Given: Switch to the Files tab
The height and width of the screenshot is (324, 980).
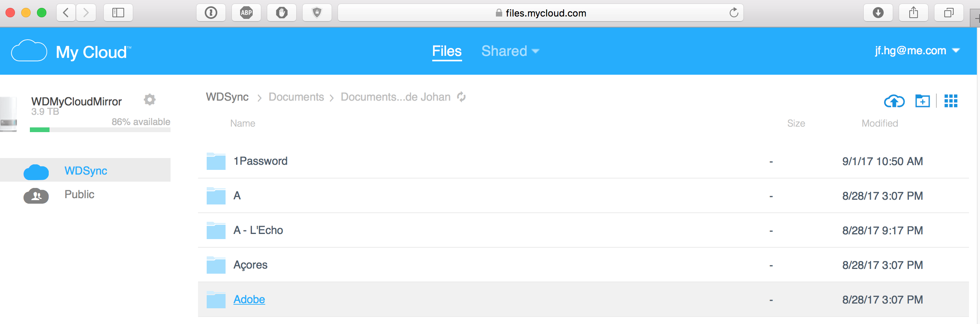Looking at the screenshot, I should [x=447, y=51].
